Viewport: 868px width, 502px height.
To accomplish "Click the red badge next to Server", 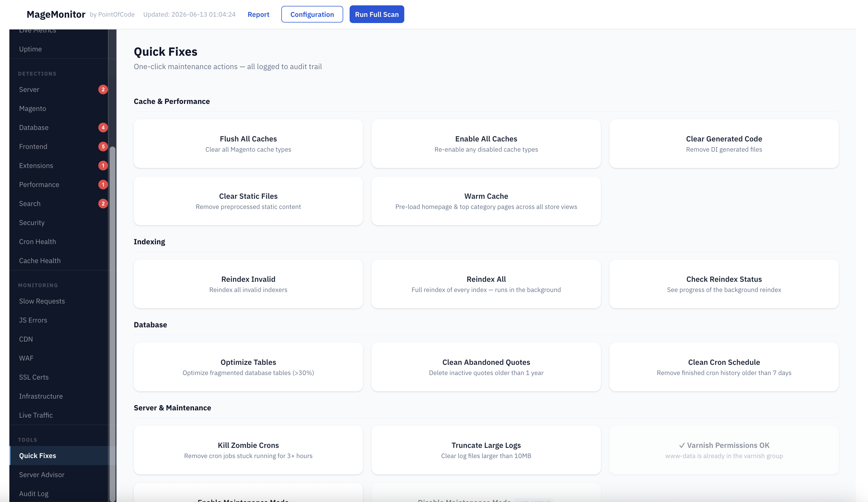I will pos(103,89).
